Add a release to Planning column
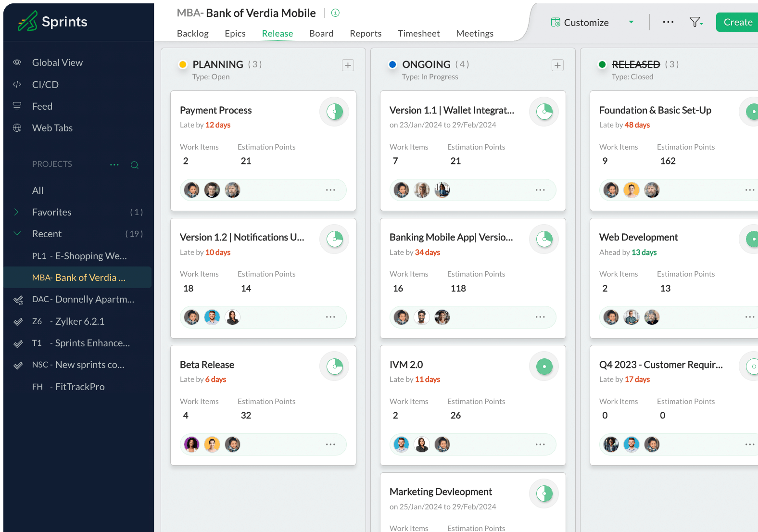758x532 pixels. (348, 65)
